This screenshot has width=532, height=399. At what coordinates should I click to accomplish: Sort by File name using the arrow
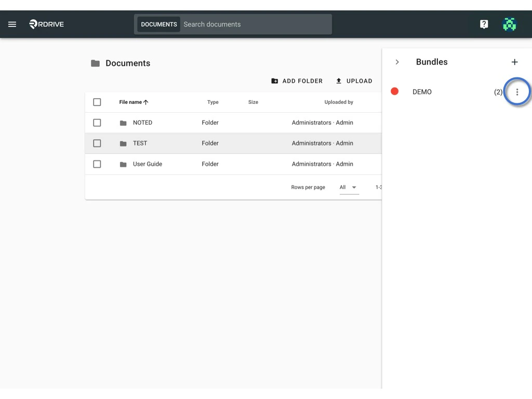[x=146, y=102]
